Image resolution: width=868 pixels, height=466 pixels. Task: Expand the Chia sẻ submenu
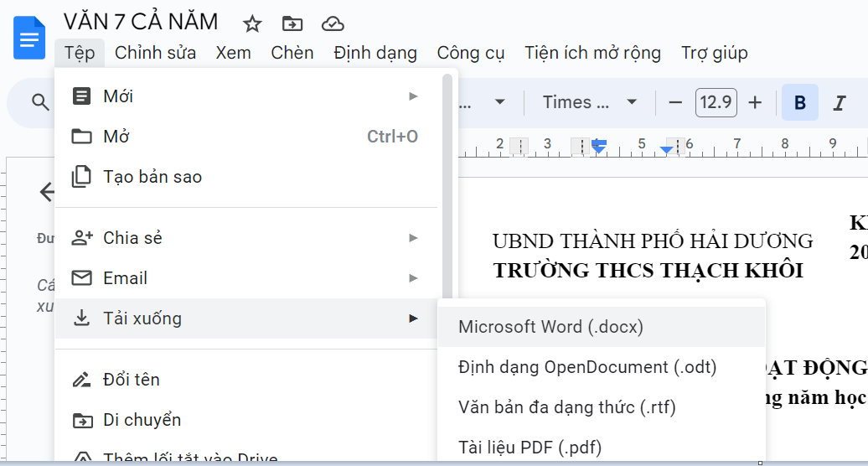(x=245, y=238)
